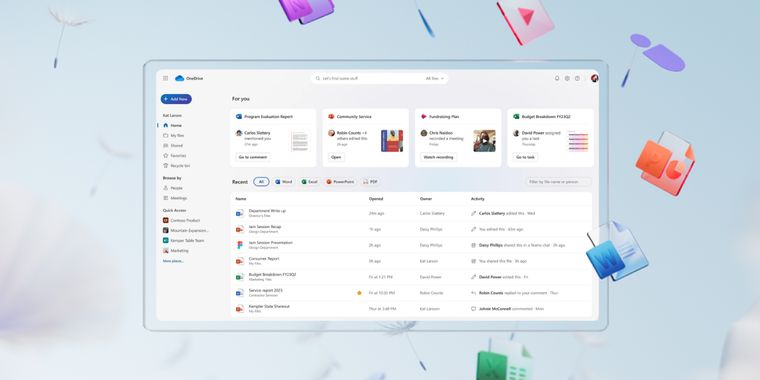Screen dimensions: 760x380
Task: Click the PowerPoint file icon for Jam Session Recap
Action: tap(239, 229)
